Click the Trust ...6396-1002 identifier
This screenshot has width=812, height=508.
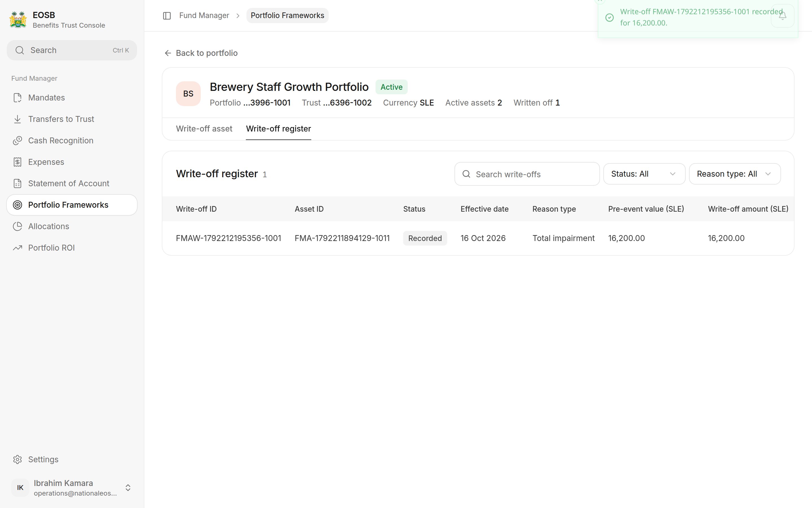(337, 103)
